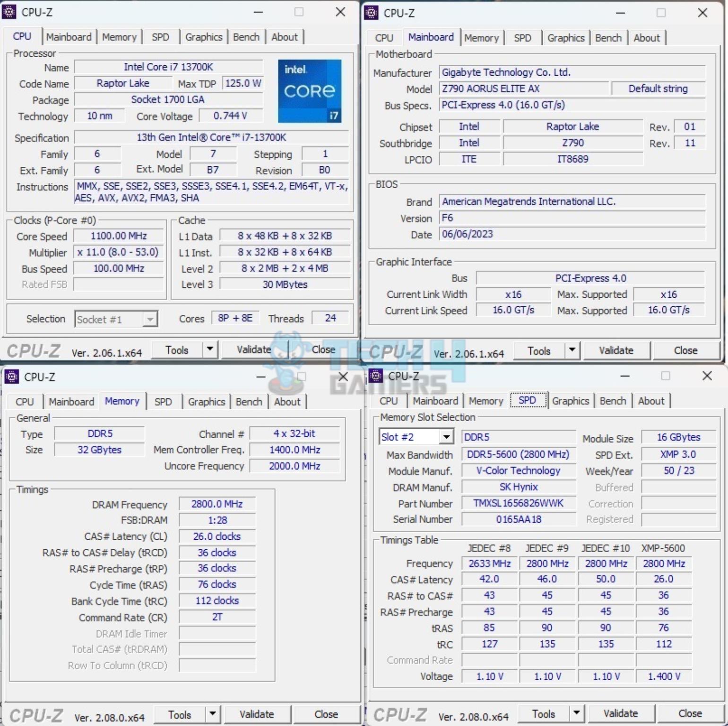The image size is (728, 726).
Task: Click Validate button in SPD window
Action: (621, 713)
